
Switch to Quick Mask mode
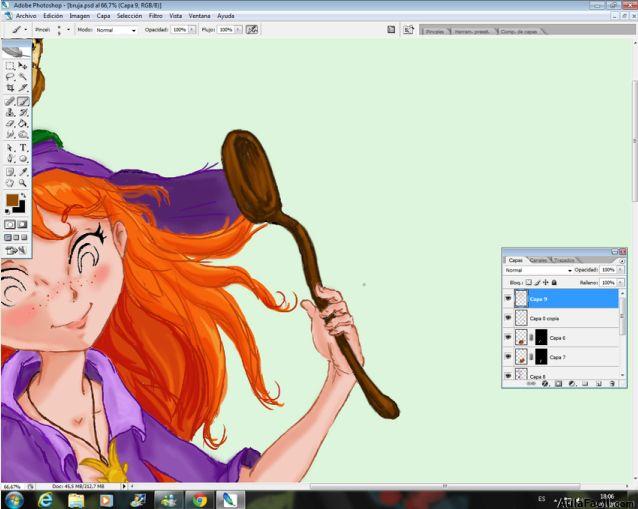pyautogui.click(x=22, y=224)
